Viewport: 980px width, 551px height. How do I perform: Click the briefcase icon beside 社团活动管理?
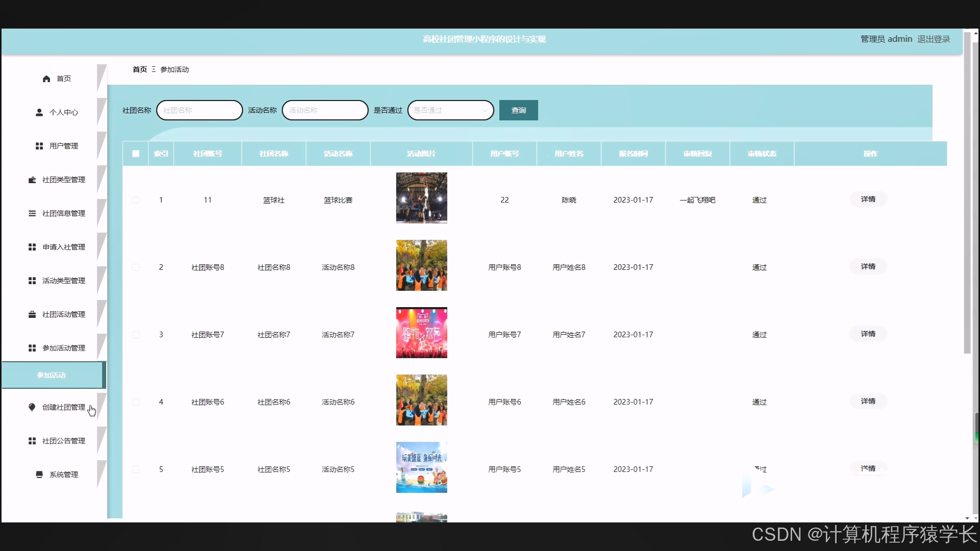tap(32, 314)
